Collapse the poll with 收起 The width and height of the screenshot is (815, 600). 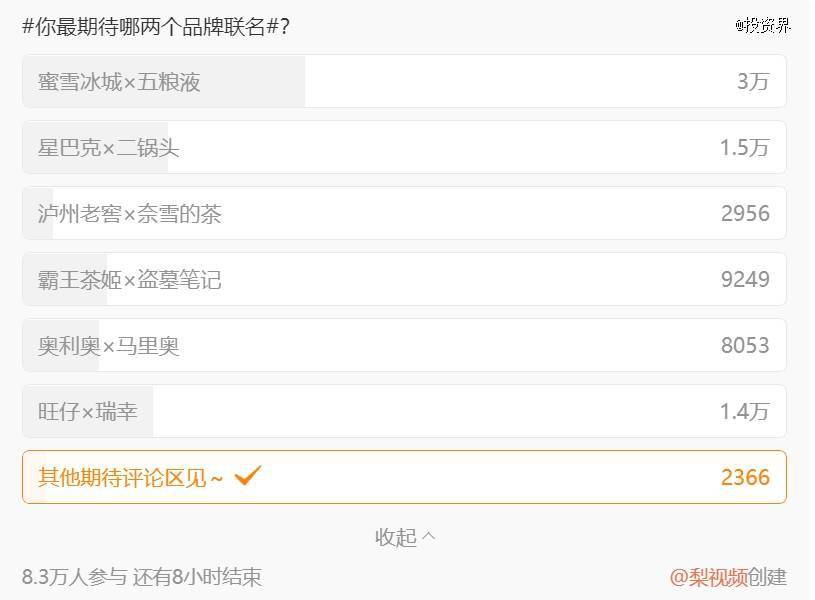(396, 537)
